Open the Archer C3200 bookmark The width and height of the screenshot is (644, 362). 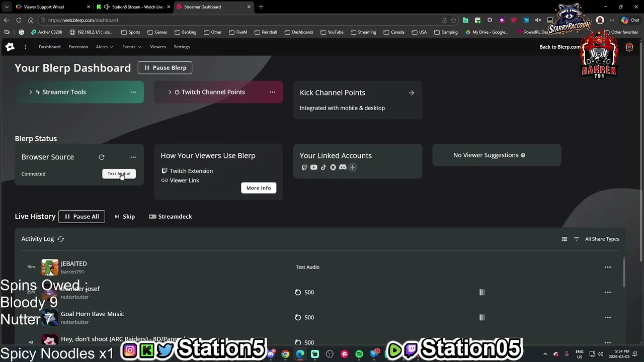46,32
